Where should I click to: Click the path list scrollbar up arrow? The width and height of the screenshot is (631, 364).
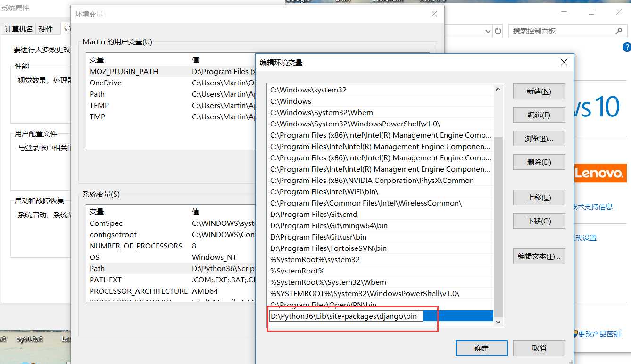498,89
